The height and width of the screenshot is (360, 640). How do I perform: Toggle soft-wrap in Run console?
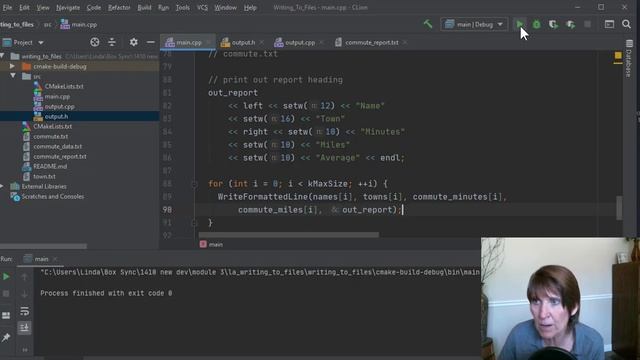click(24, 311)
